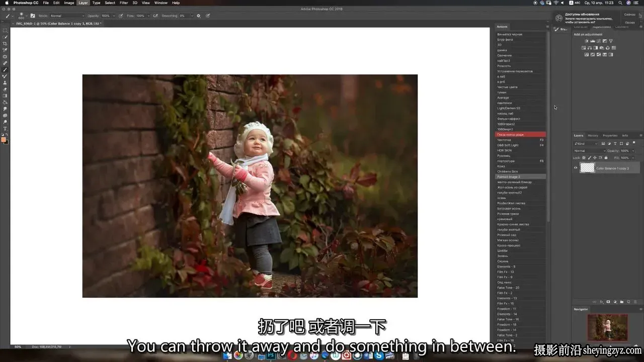
Task: Open the brush Mode dropdown
Action: [x=67, y=16]
